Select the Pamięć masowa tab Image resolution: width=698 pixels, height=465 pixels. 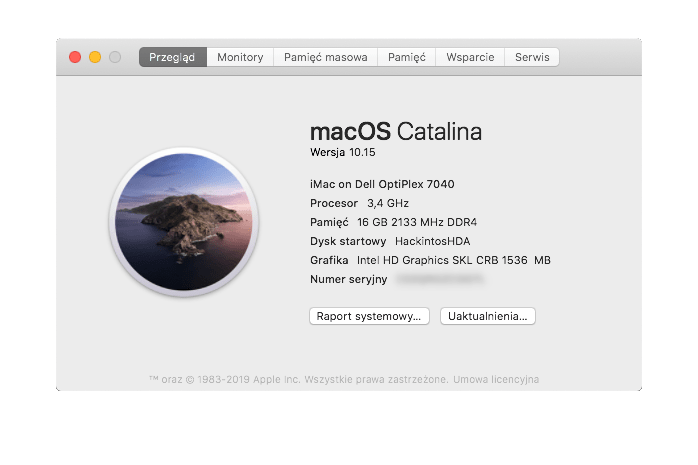[325, 57]
